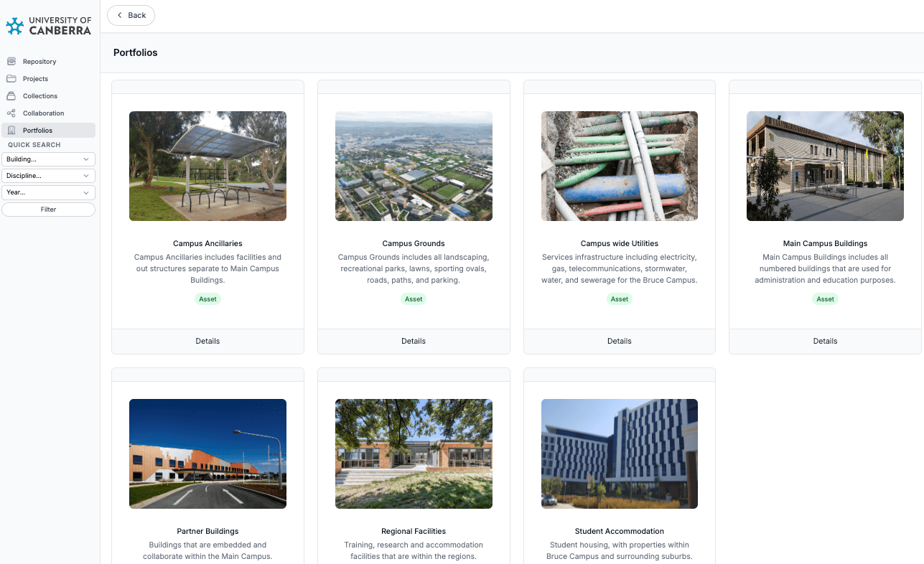Click the Asset tag under Campus wide Utilities
Viewport: 924px width, 564px height.
(x=620, y=299)
